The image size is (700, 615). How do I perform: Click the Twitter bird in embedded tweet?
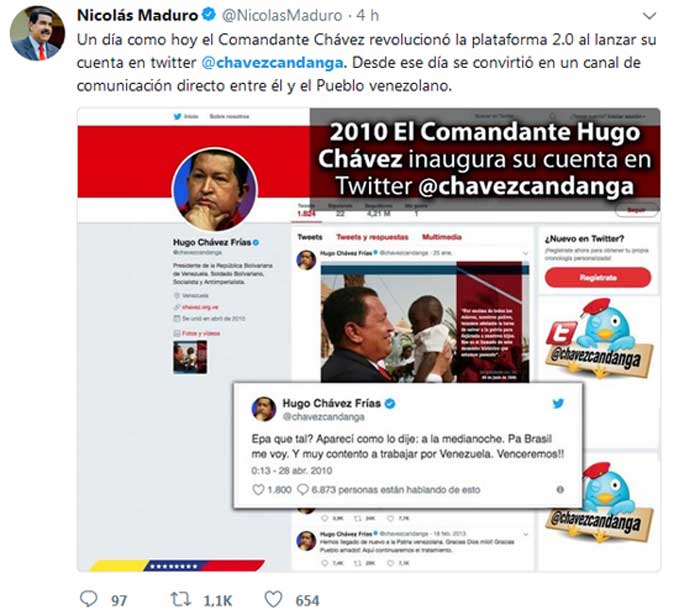558,403
